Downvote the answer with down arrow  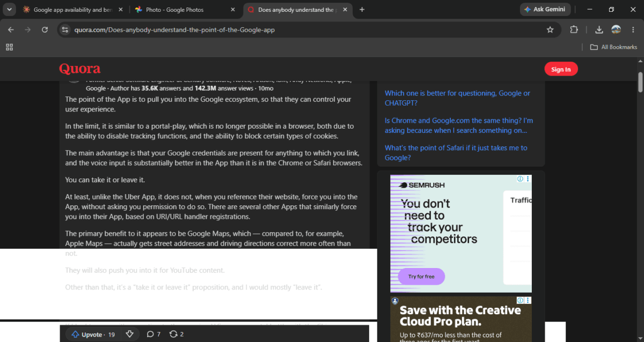click(129, 334)
